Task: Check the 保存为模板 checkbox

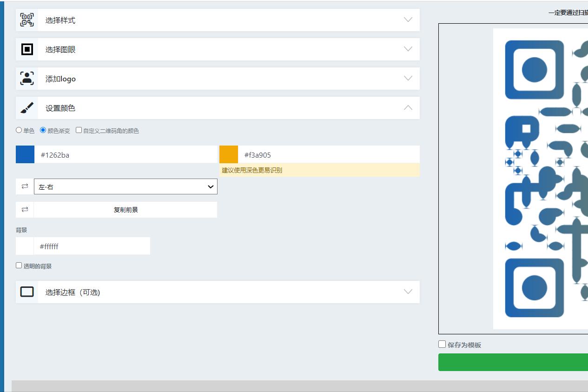Action: [442, 344]
